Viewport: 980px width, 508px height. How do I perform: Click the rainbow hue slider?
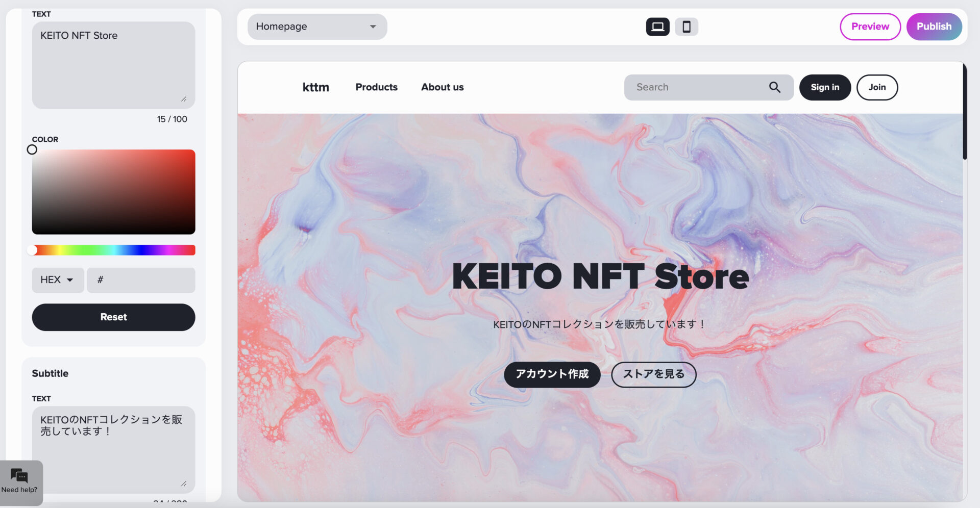point(113,250)
